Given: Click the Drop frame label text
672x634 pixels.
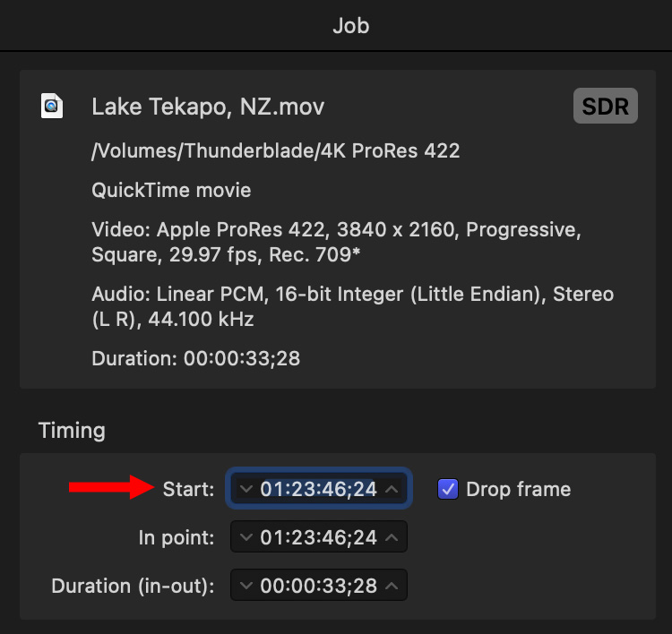Looking at the screenshot, I should (x=518, y=490).
